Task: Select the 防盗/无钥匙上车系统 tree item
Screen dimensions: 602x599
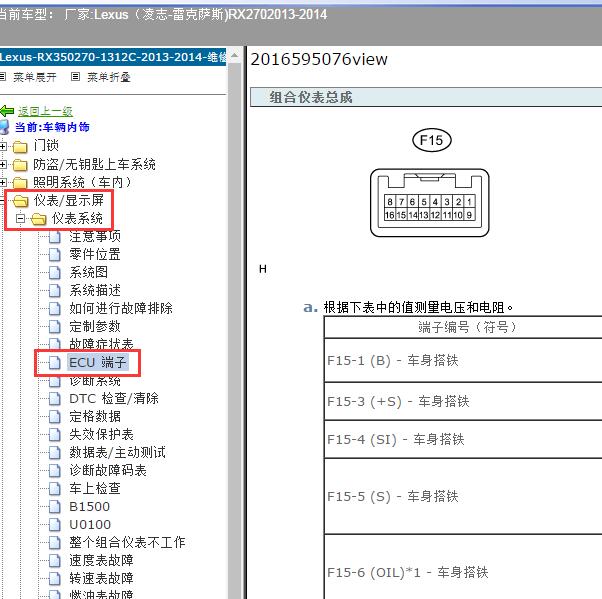Action: [x=94, y=164]
